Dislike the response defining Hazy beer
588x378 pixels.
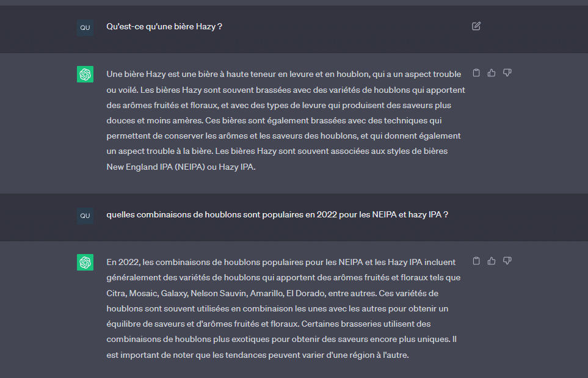click(x=507, y=73)
